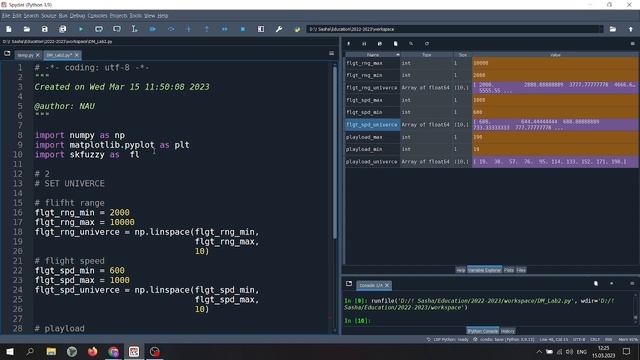Viewport: 640px width, 360px height.
Task: Open the console pane options menu
Action: click(632, 283)
